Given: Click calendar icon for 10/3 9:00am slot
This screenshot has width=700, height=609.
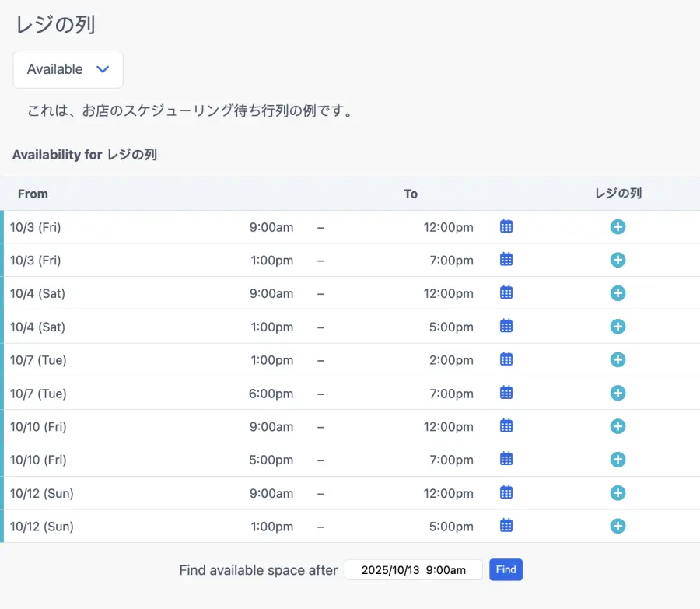Looking at the screenshot, I should [506, 226].
